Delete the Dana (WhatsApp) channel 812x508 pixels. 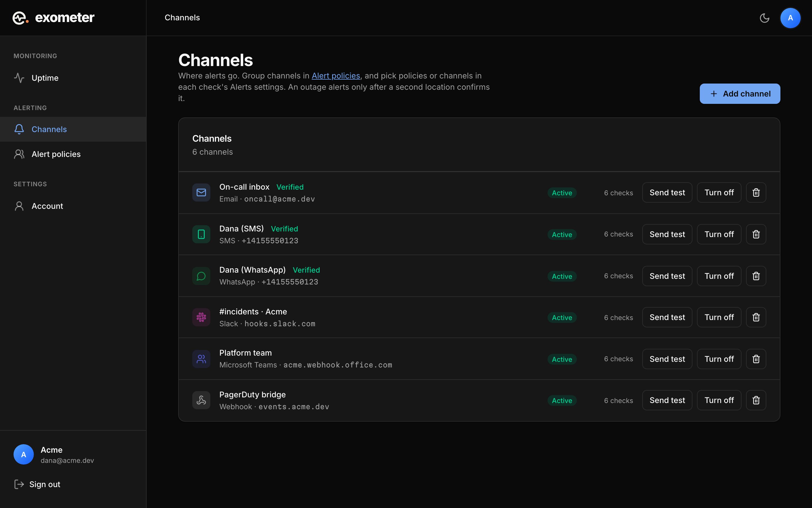click(756, 276)
